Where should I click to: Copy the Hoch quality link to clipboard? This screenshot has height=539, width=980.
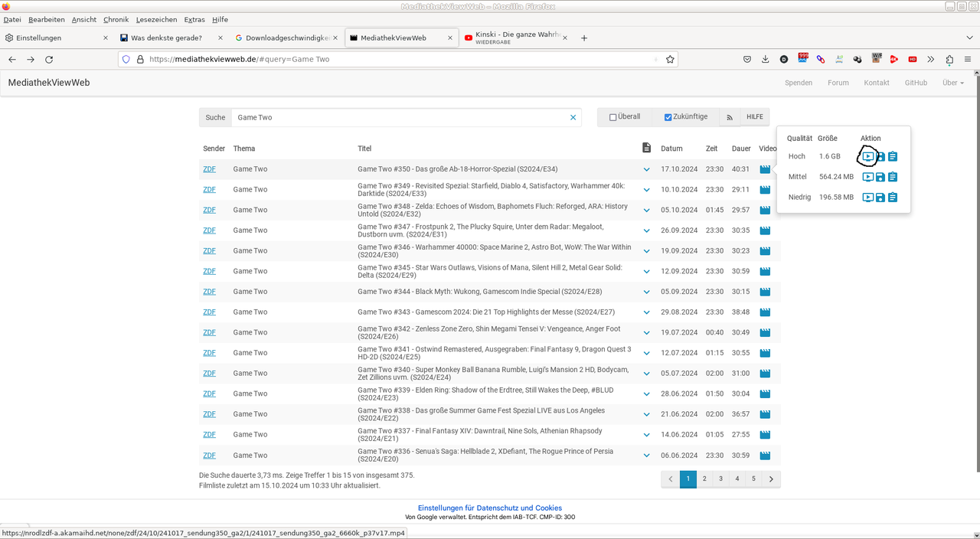pos(893,156)
